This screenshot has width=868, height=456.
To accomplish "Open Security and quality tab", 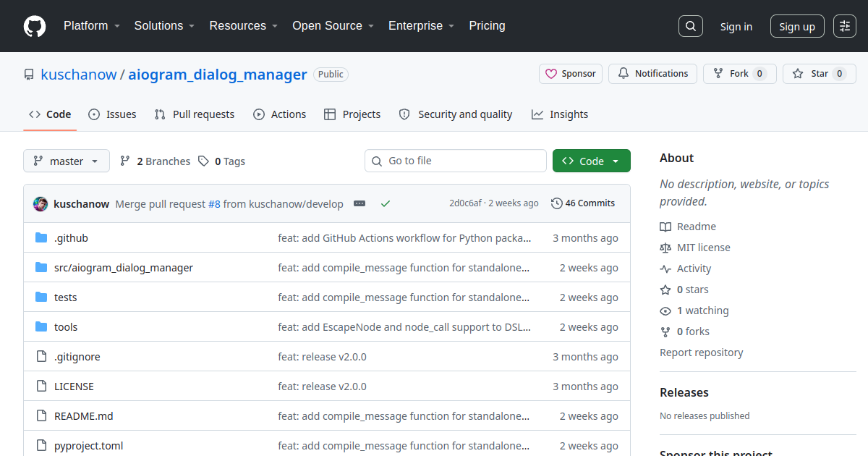I will (456, 114).
